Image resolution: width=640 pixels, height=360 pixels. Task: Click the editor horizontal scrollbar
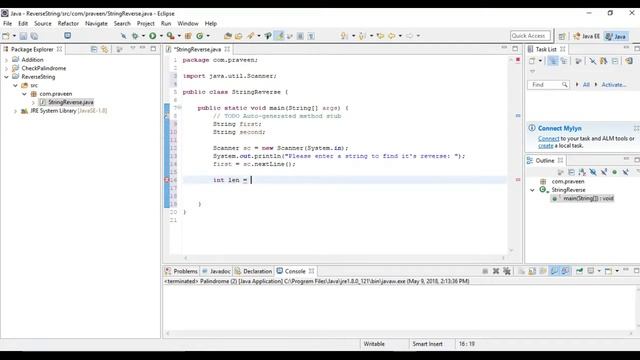point(344,258)
